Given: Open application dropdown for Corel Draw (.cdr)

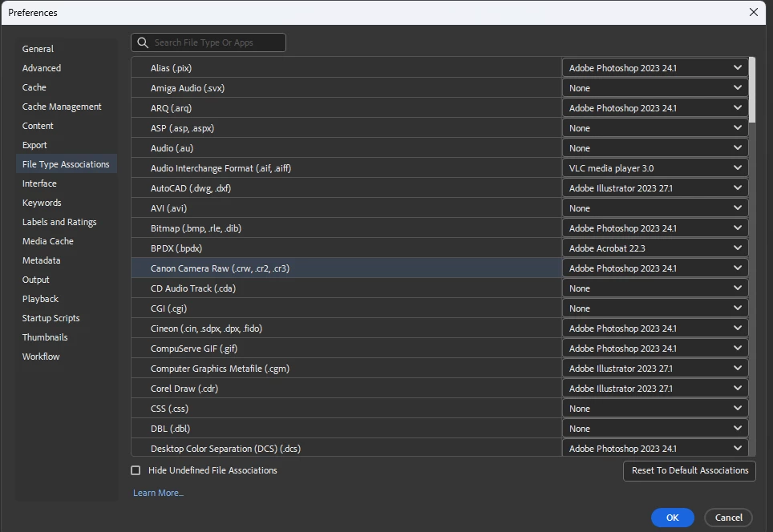Looking at the screenshot, I should click(x=655, y=389).
